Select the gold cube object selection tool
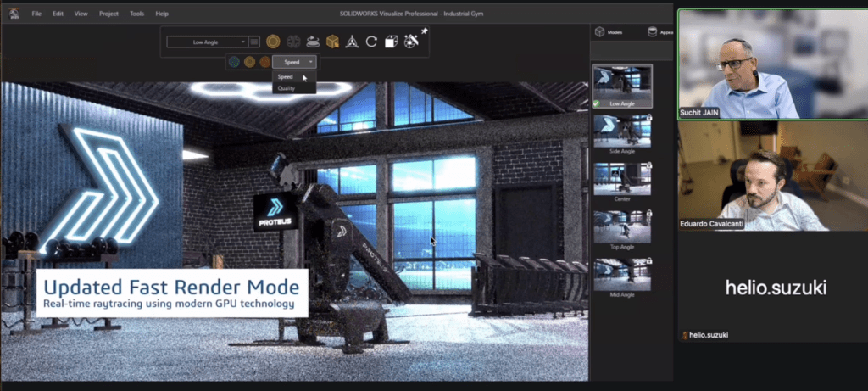868x391 pixels. 332,41
